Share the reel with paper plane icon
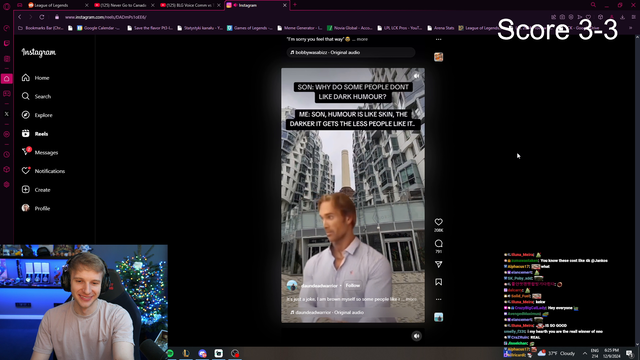 point(438,264)
